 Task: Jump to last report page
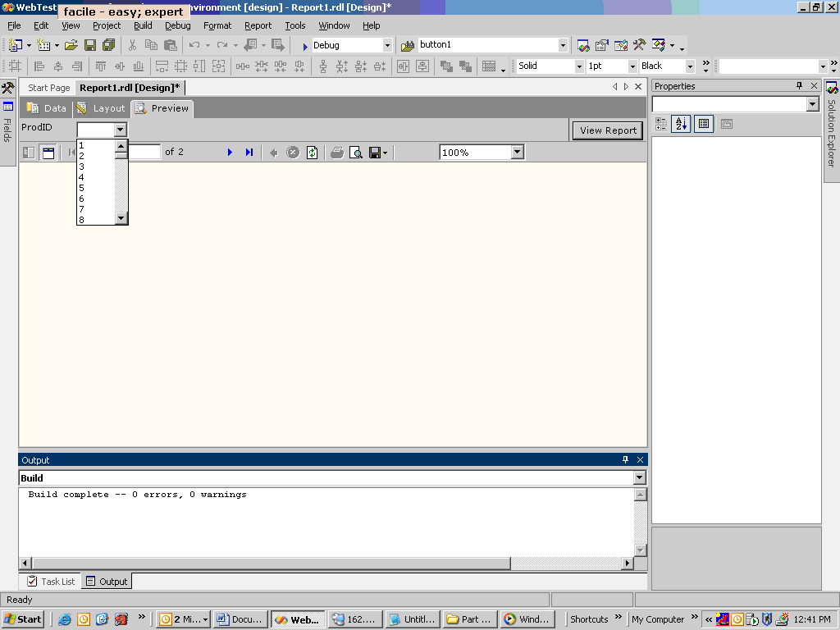click(x=249, y=152)
